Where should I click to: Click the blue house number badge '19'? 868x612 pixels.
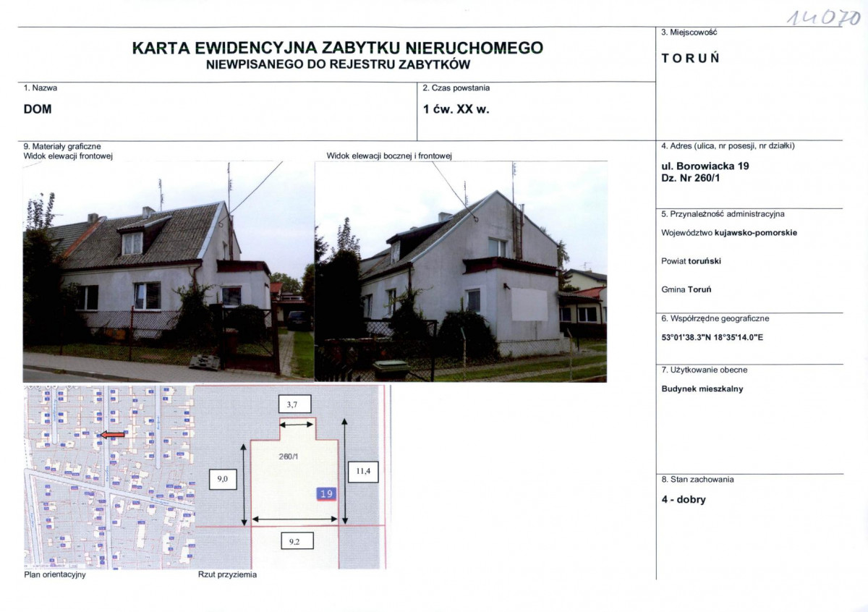coord(326,493)
